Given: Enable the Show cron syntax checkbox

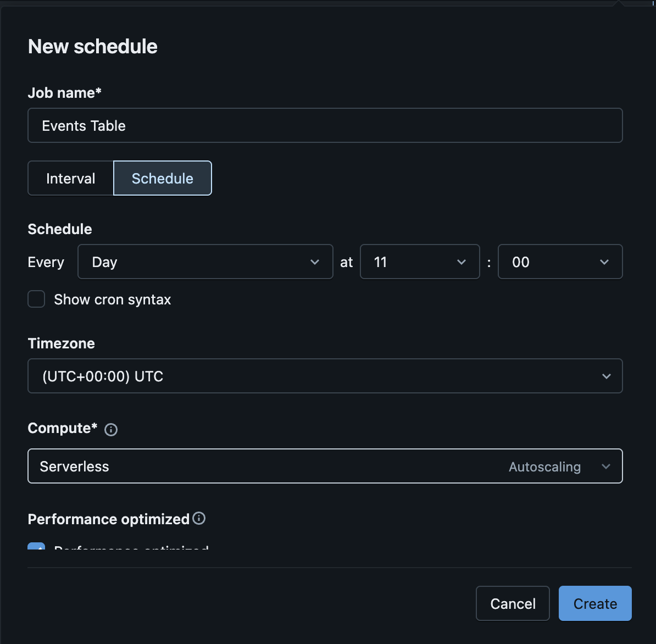Looking at the screenshot, I should [x=36, y=299].
